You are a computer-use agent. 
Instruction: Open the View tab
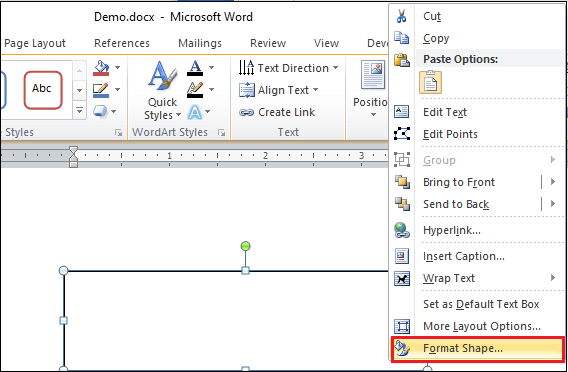[326, 43]
